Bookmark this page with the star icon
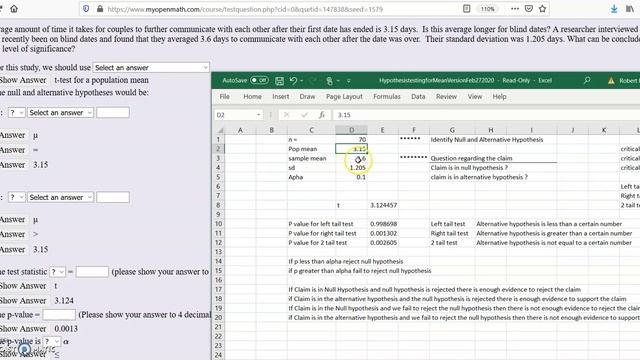Image resolution: width=640 pixels, height=360 pixels. (x=542, y=9)
